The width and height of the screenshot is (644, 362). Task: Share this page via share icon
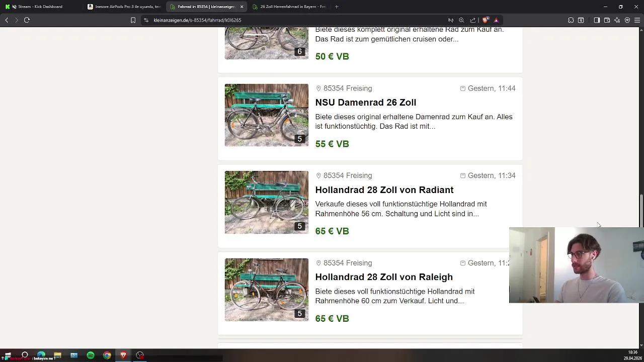coord(473,20)
